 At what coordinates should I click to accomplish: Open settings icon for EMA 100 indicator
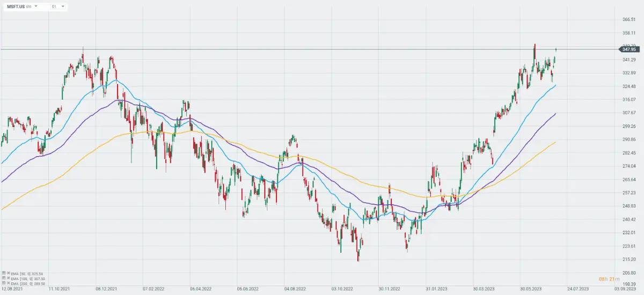pos(3,278)
